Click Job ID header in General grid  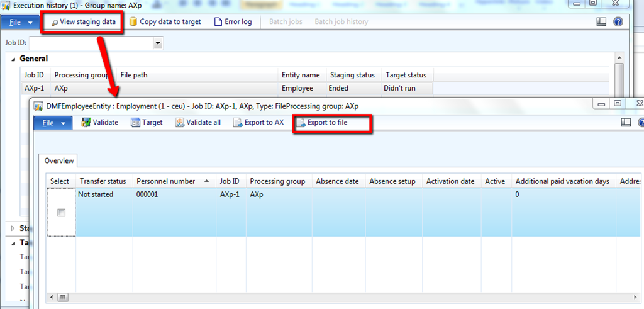[x=36, y=75]
